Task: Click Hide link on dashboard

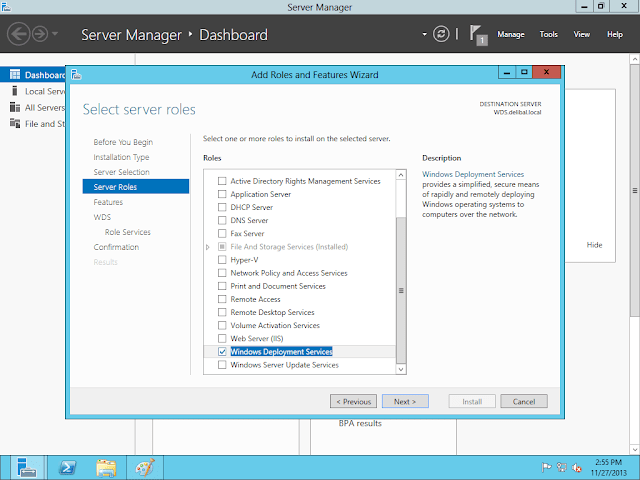Action: 594,245
